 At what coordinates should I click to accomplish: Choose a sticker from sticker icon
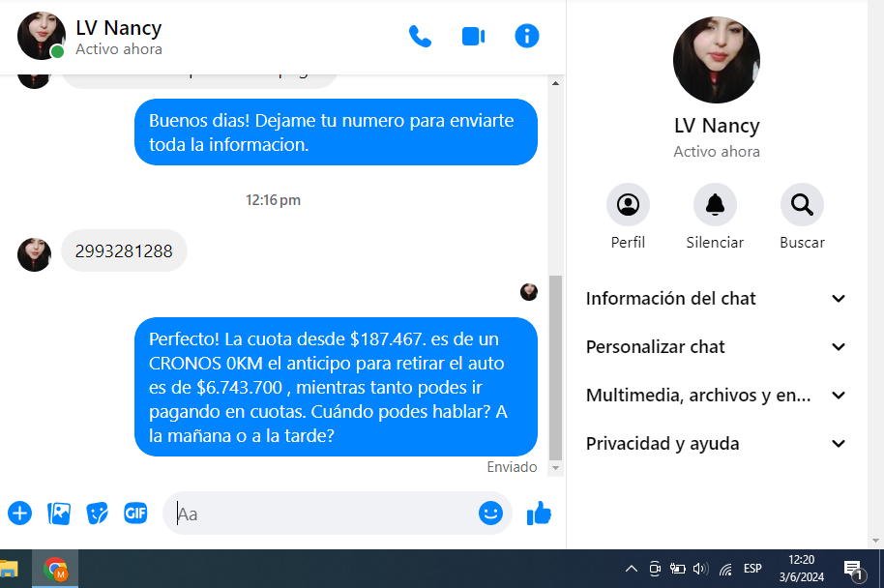(x=97, y=514)
